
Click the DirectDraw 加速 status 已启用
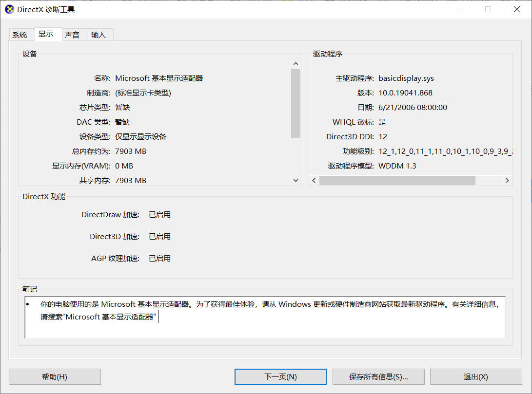click(x=160, y=215)
